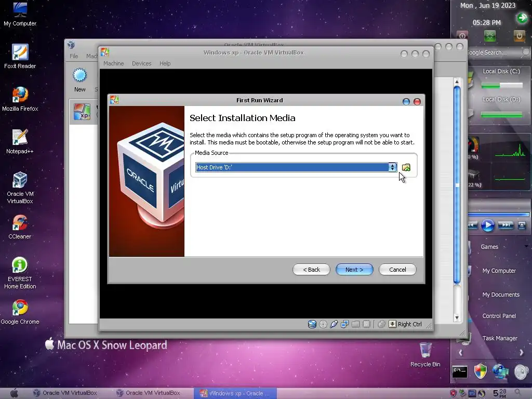532x399 pixels.
Task: Click the shared folders status icon
Action: pos(355,324)
